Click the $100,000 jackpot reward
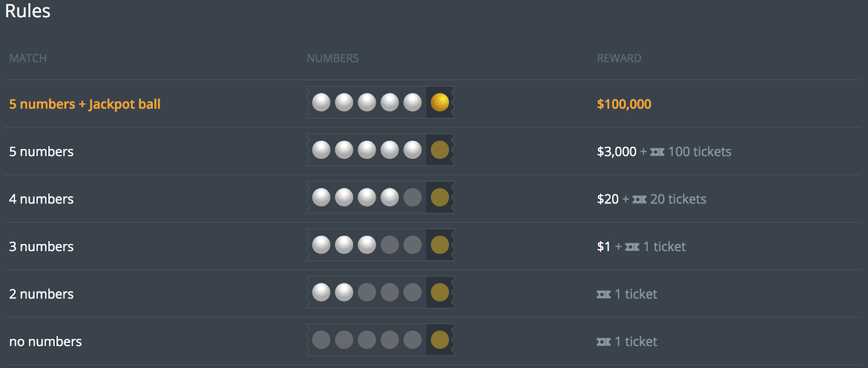This screenshot has height=368, width=868. point(624,104)
